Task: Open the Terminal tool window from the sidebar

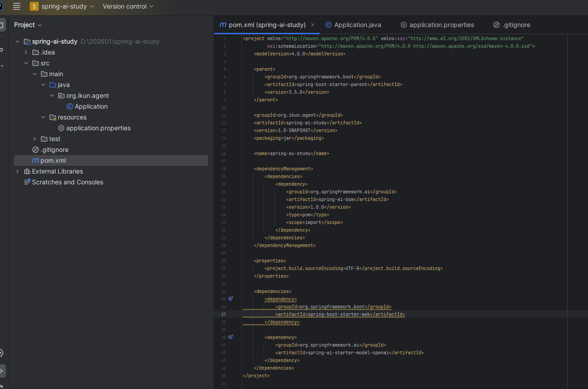Action: click(1, 371)
